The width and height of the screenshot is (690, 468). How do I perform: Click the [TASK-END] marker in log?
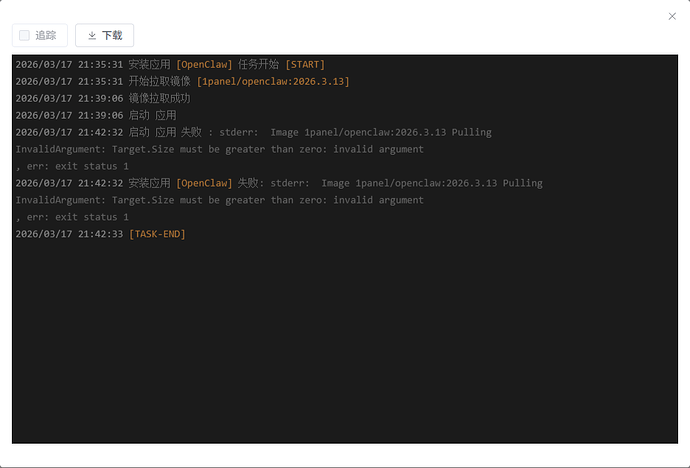157,234
